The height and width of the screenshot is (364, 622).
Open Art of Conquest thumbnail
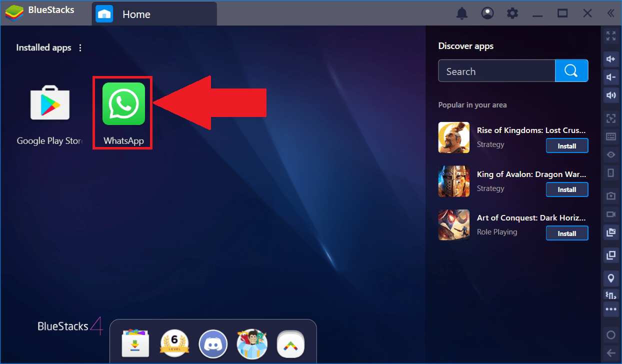click(454, 225)
